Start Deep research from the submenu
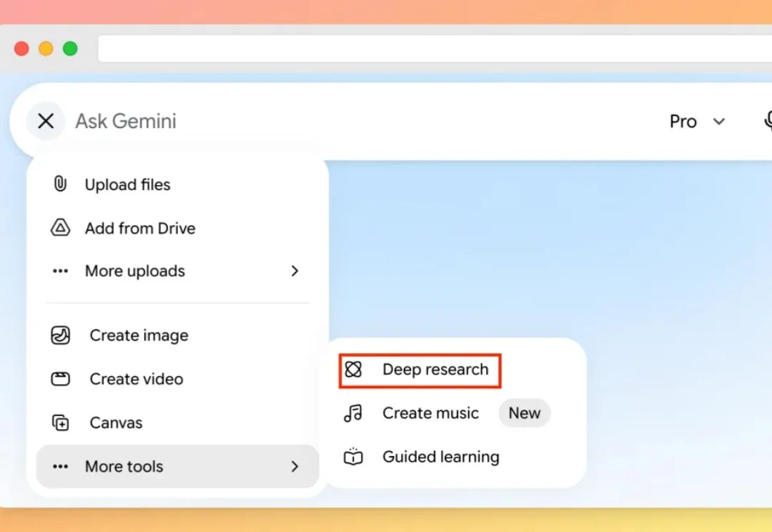The image size is (772, 532). pyautogui.click(x=420, y=370)
